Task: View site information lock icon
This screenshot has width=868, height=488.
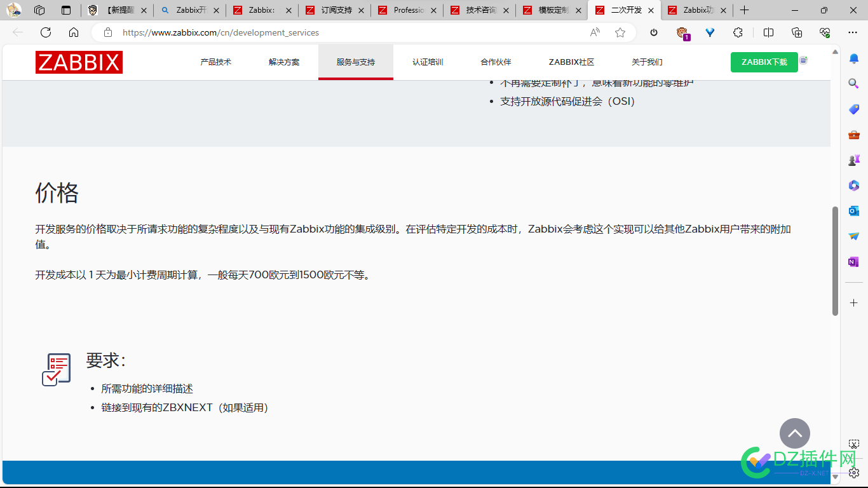Action: (x=108, y=32)
